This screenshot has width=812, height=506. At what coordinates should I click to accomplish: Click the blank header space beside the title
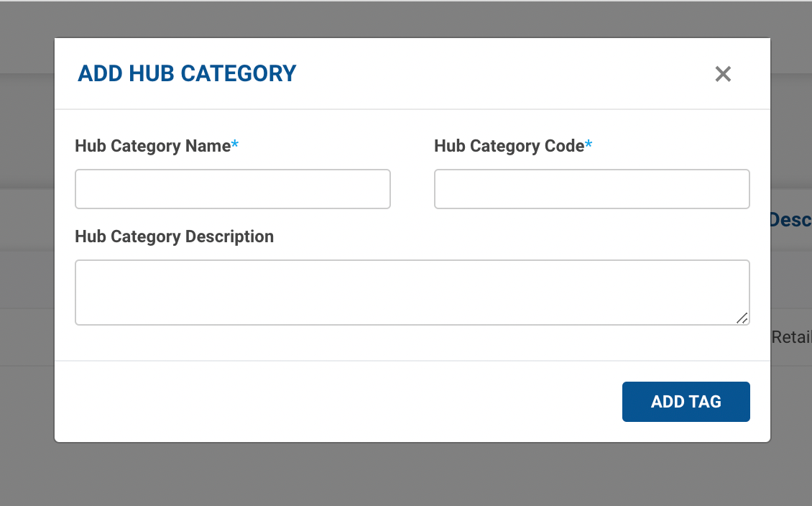click(x=503, y=73)
